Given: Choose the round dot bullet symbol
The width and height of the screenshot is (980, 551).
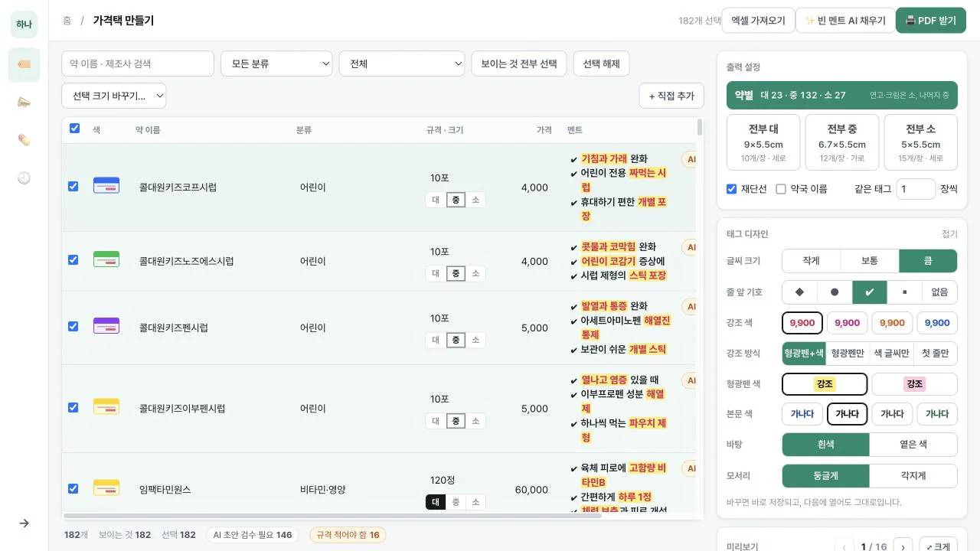Looking at the screenshot, I should click(x=835, y=292).
